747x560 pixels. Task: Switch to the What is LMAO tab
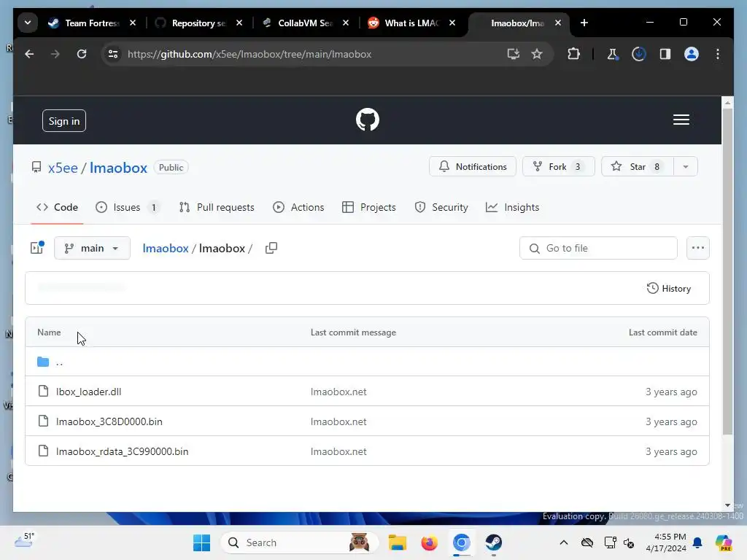(411, 23)
